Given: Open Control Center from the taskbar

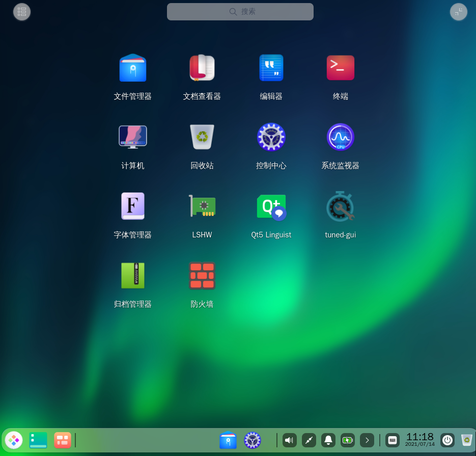Looking at the screenshot, I should pyautogui.click(x=253, y=440).
